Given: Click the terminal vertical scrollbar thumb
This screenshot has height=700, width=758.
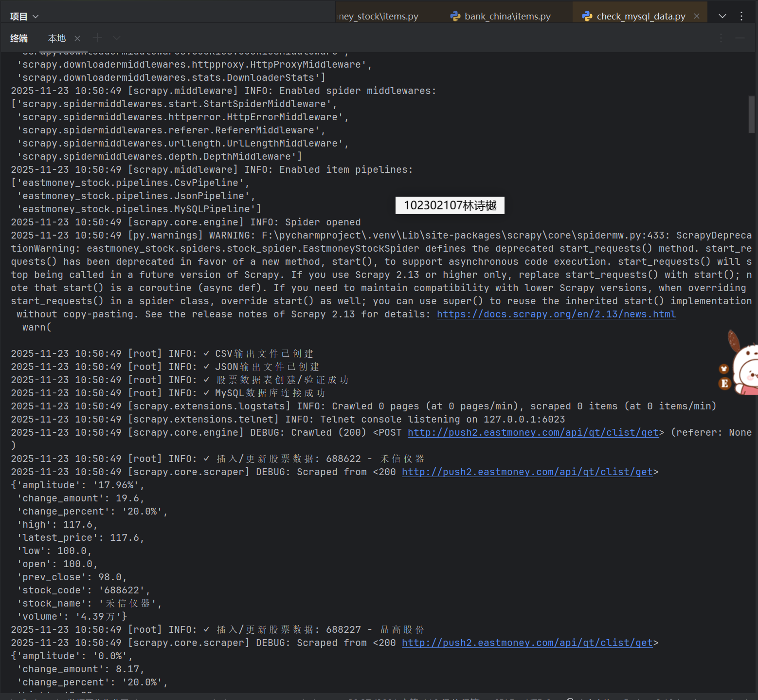Looking at the screenshot, I should [x=752, y=114].
